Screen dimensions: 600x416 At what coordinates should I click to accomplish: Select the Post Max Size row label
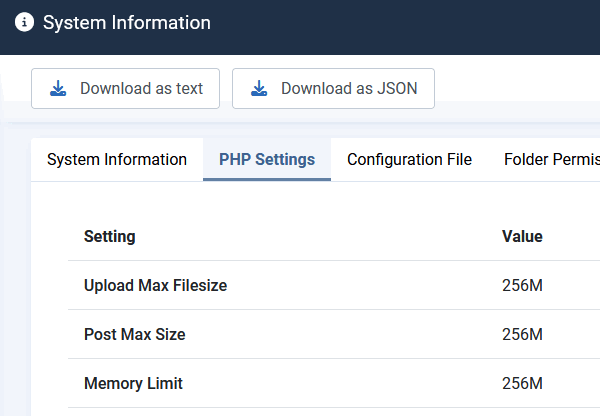134,335
